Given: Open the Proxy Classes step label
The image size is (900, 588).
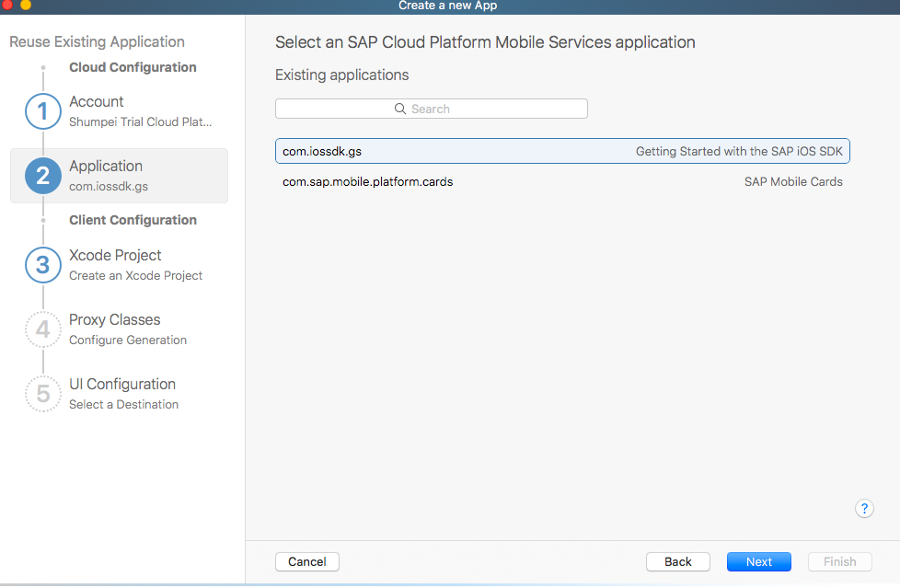Looking at the screenshot, I should click(114, 320).
